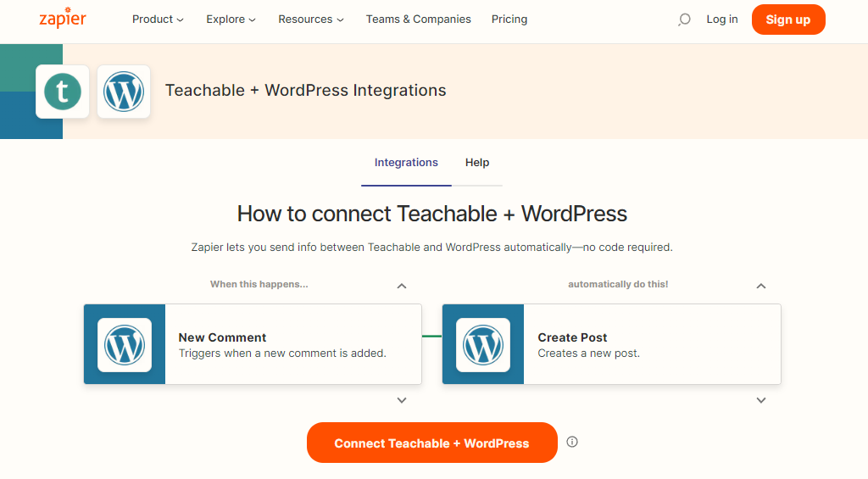Screen dimensions: 868x479
Task: Click the WordPress app icon in header
Action: 124,92
